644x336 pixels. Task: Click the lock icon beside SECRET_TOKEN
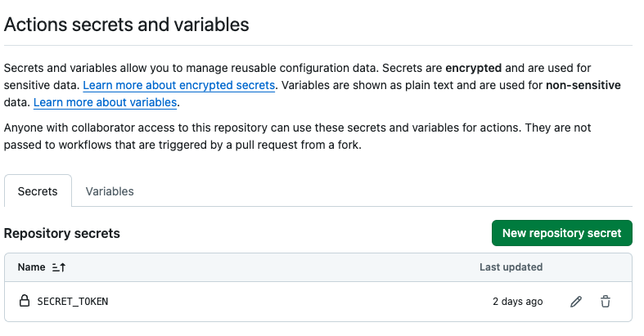coord(25,301)
